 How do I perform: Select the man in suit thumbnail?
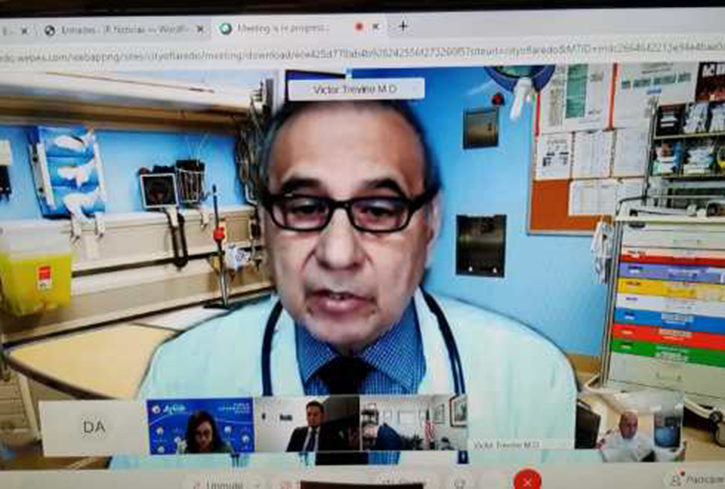click(x=306, y=426)
